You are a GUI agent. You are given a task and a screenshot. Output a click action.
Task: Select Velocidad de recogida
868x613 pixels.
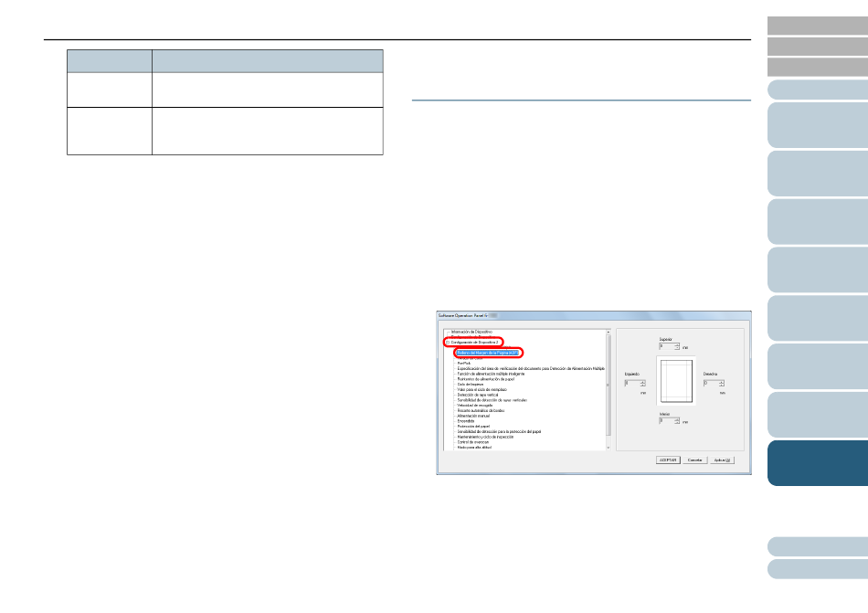[474, 406]
